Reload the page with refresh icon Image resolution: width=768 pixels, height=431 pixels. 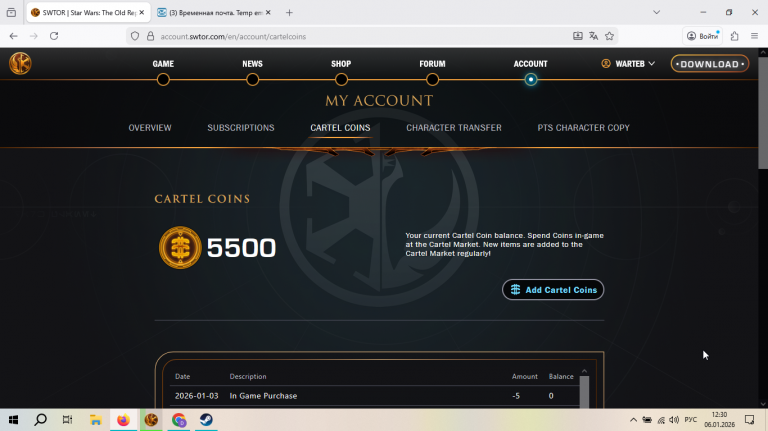pos(54,36)
